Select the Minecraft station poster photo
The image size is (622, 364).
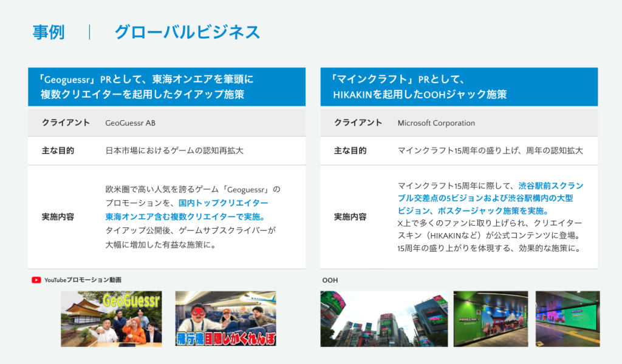pyautogui.click(x=491, y=318)
